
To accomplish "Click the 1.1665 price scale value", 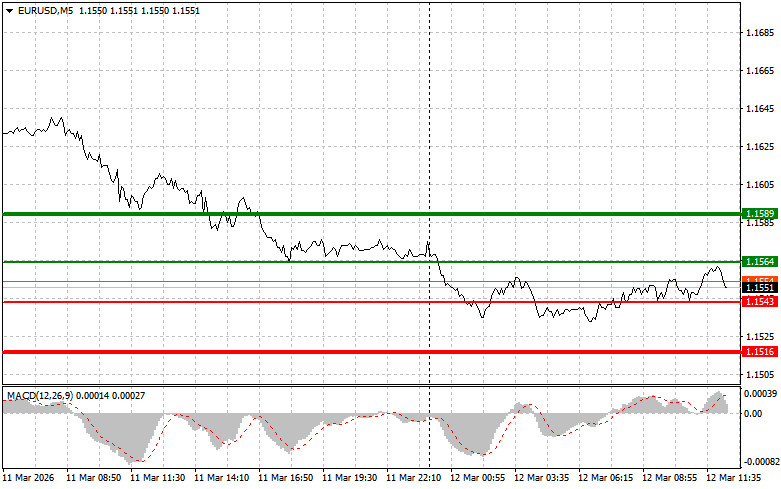I will pyautogui.click(x=760, y=71).
